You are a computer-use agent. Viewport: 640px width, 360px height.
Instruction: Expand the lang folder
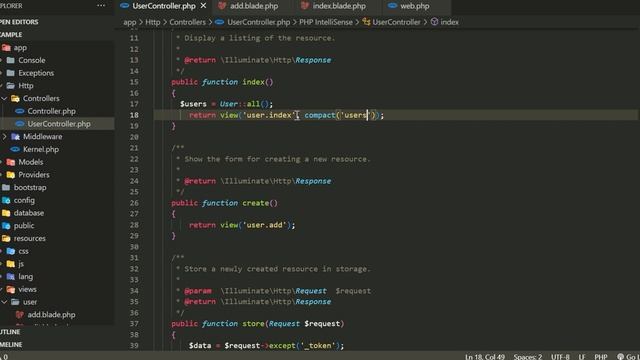pyautogui.click(x=25, y=276)
